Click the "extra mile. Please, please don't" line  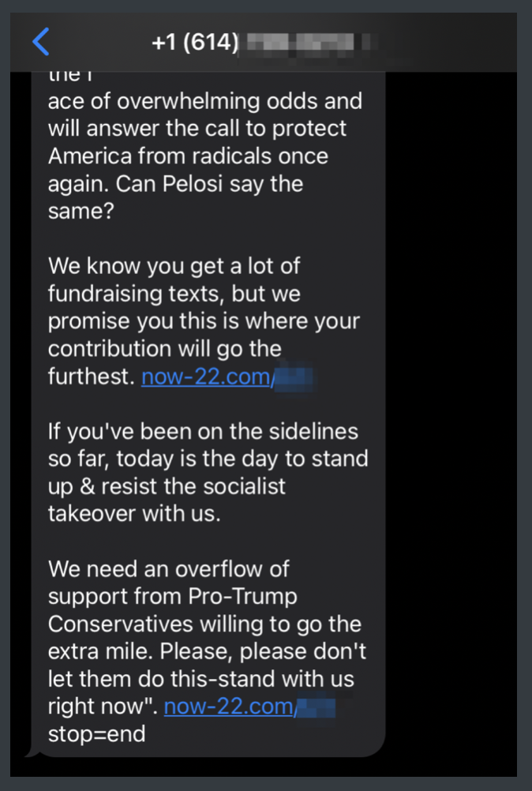tap(207, 652)
